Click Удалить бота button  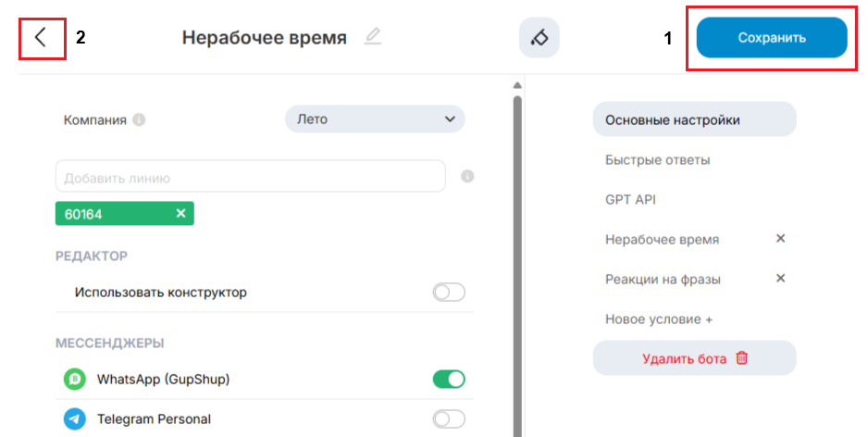694,358
